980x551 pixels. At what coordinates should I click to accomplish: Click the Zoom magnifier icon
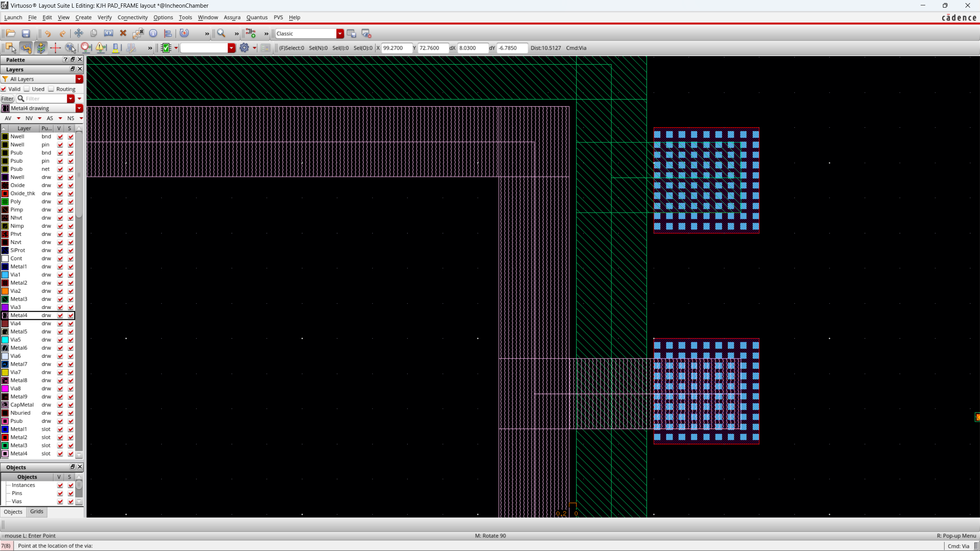coord(221,33)
